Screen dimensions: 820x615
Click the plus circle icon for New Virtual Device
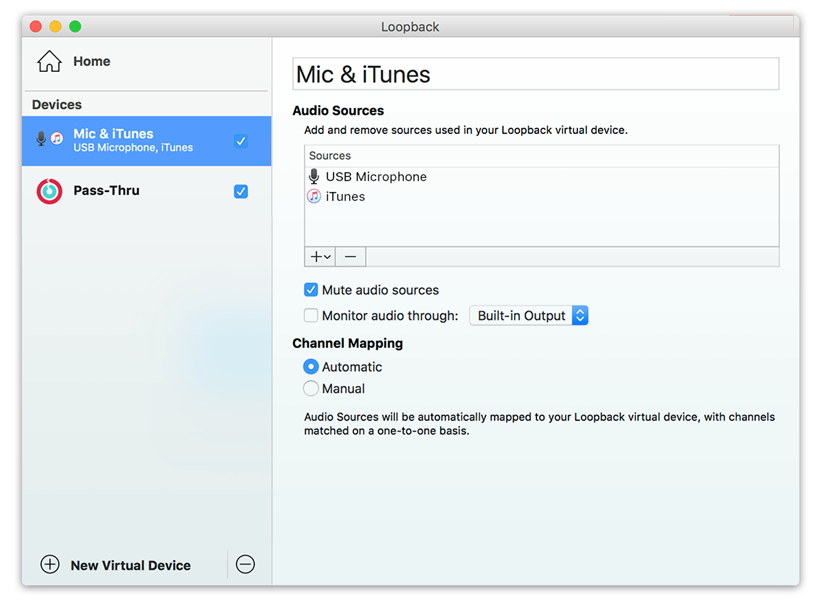(50, 565)
